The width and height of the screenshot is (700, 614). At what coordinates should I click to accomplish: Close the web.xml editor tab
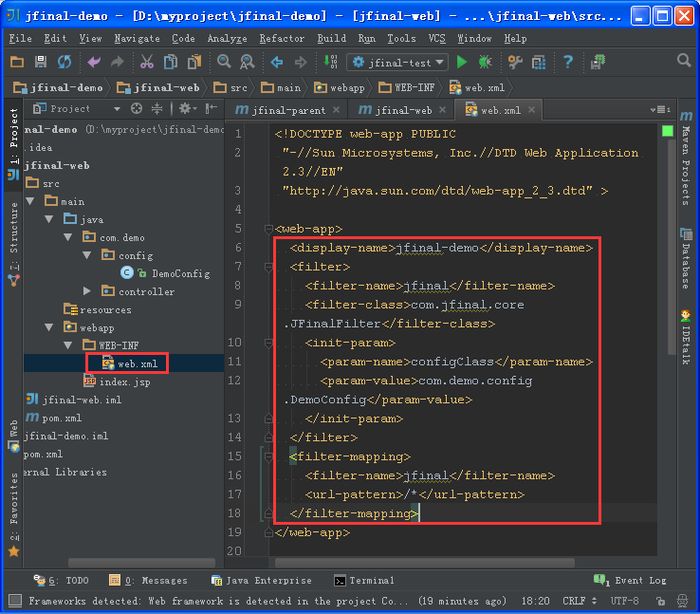tap(531, 109)
